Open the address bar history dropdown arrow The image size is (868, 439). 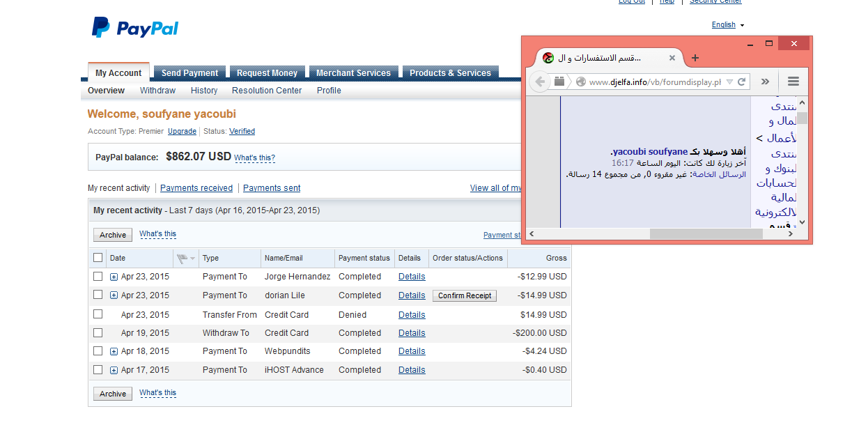pos(729,82)
